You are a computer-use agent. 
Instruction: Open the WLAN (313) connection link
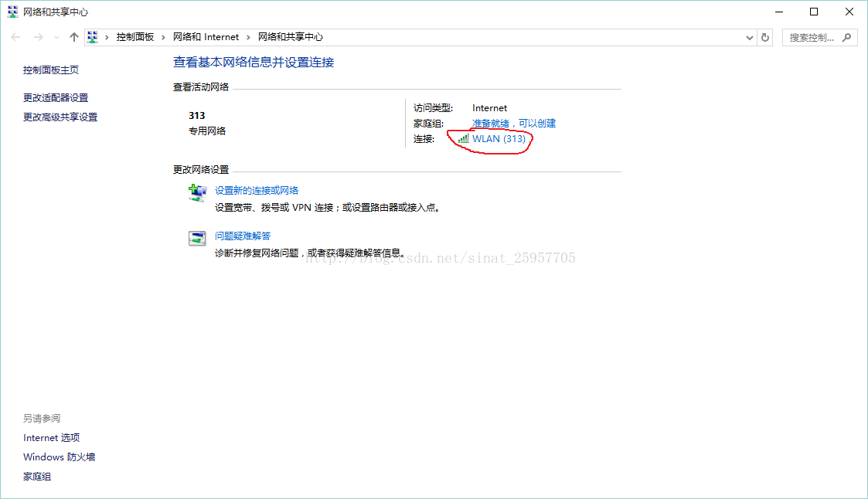point(499,139)
